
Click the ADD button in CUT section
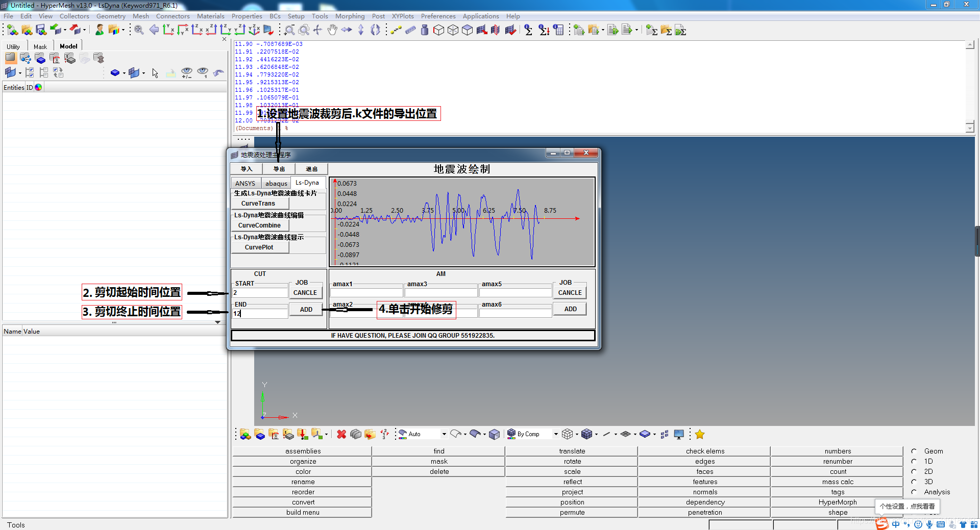[306, 309]
